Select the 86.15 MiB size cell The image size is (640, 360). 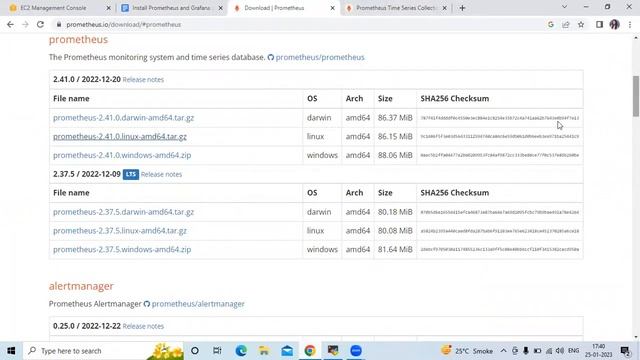coord(395,137)
